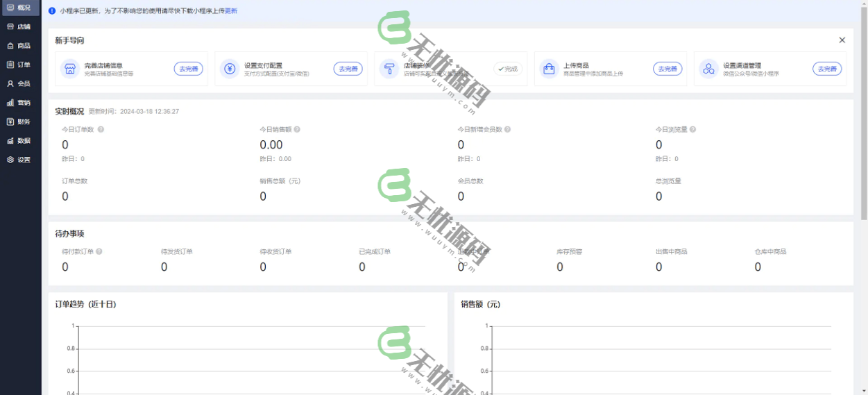Screen dimensions: 868x395
Task: Click the 会员总数 label
Action: pos(470,181)
